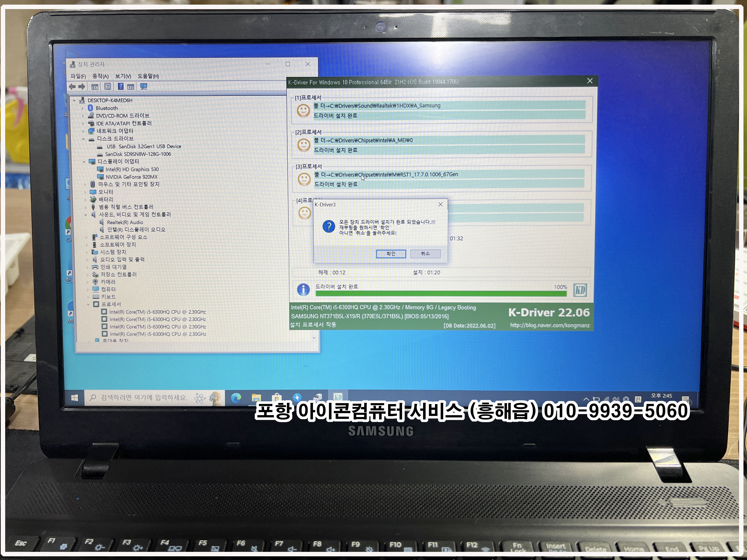
Task: Click the forward arrow toolbar icon
Action: pyautogui.click(x=82, y=87)
